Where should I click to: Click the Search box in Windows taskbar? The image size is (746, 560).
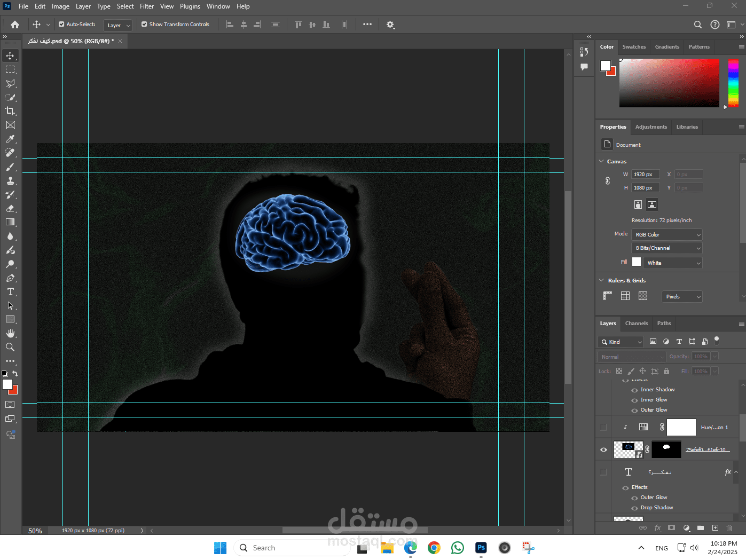click(292, 548)
